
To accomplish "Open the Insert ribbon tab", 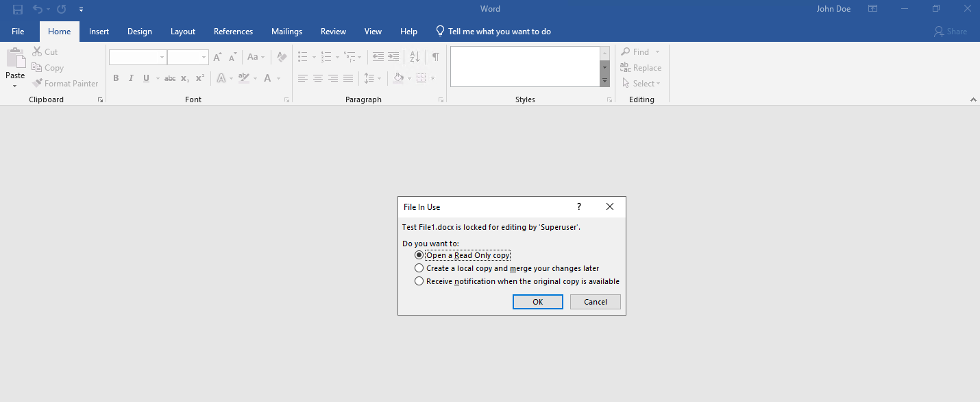I will click(x=99, y=32).
